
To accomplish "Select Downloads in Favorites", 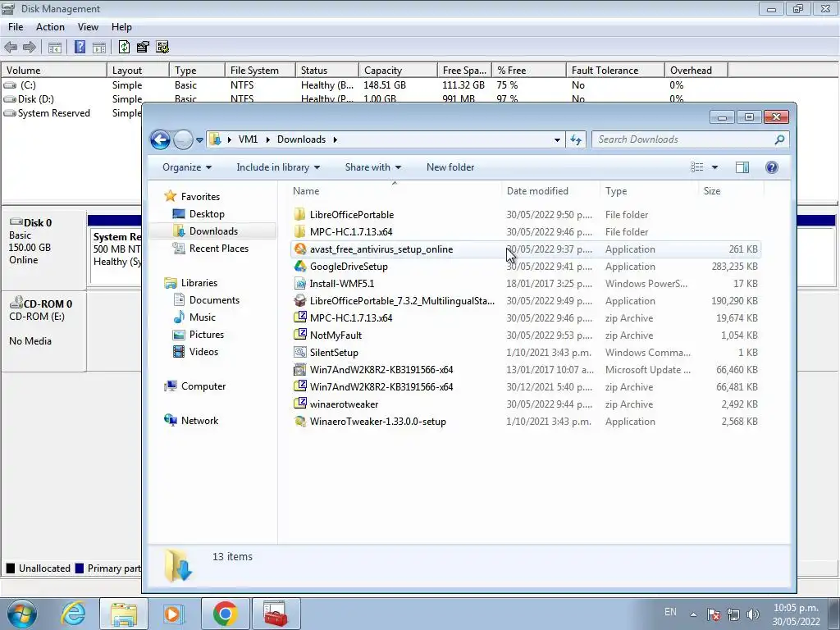I will point(213,231).
